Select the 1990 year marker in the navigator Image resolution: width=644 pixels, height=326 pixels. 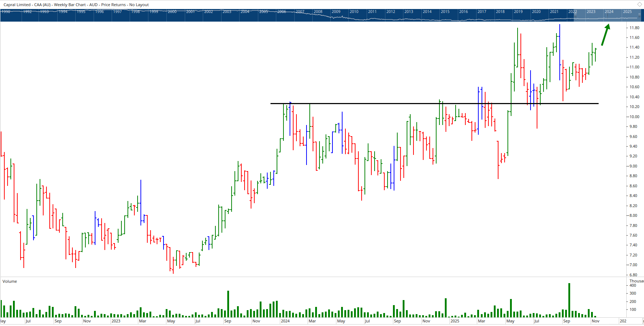[x=6, y=11]
